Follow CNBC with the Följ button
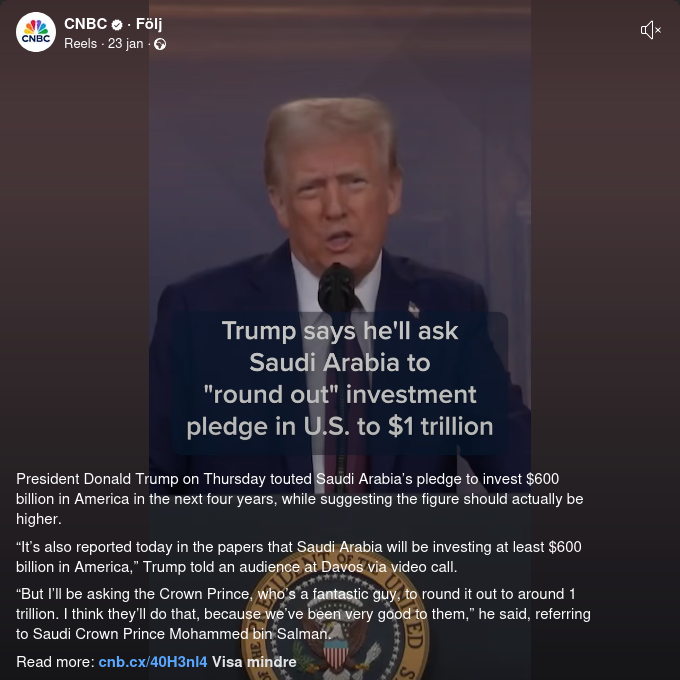 (149, 24)
